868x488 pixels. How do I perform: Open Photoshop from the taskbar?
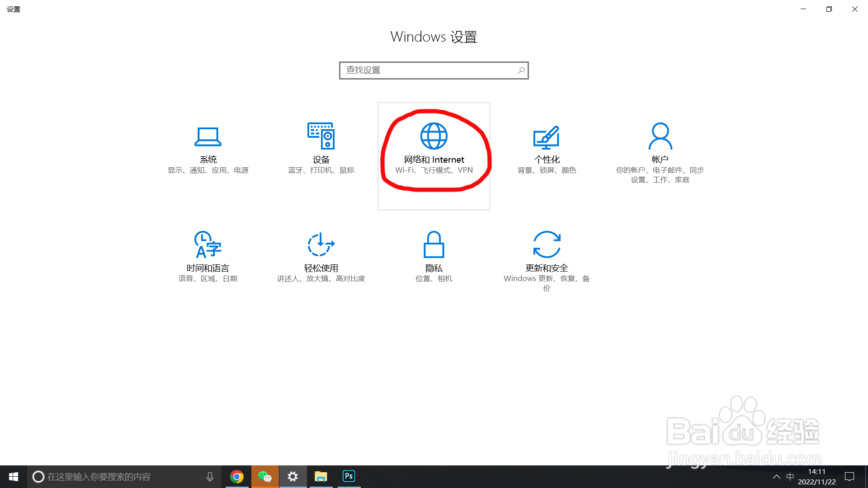[x=349, y=477]
